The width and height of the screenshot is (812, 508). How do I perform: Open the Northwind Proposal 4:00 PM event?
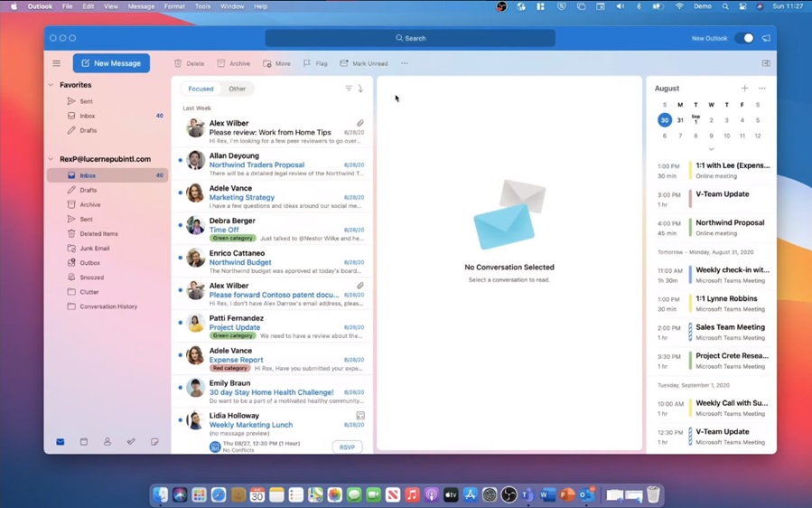[x=712, y=228]
